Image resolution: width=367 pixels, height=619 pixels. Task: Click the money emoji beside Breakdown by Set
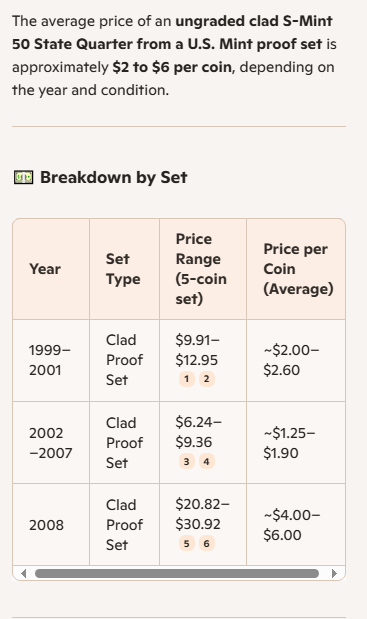pos(24,177)
